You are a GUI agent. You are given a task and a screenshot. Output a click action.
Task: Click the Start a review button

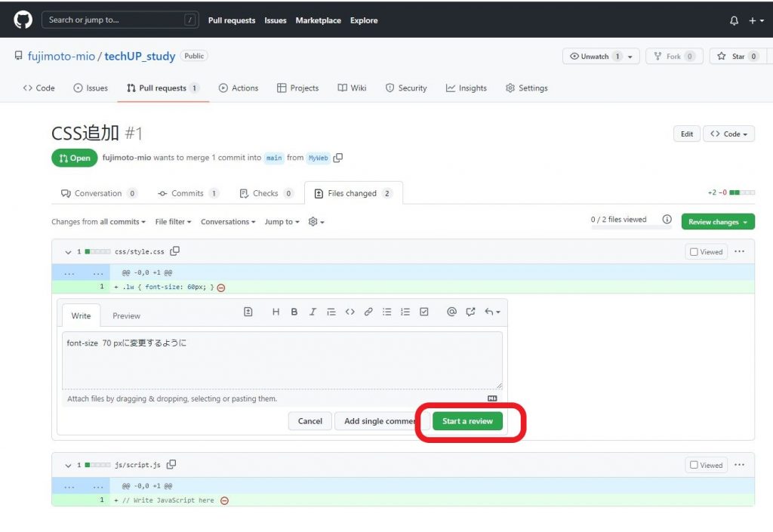[x=467, y=421]
